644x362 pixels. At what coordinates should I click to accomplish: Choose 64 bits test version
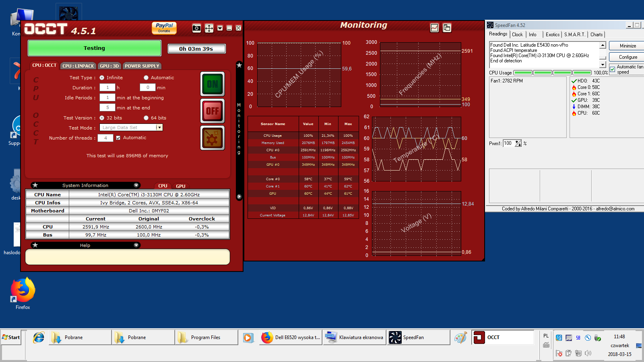pyautogui.click(x=146, y=118)
